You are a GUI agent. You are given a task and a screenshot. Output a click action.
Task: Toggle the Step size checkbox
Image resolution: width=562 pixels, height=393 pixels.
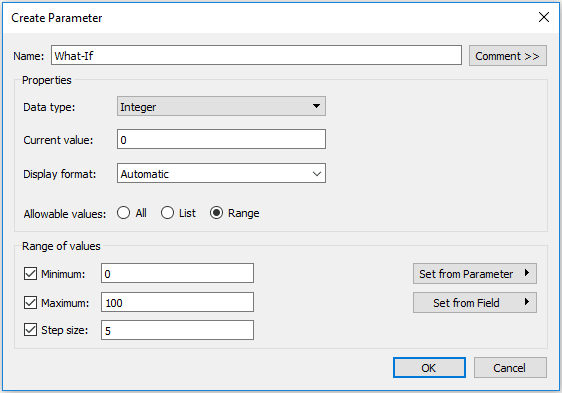coord(30,330)
